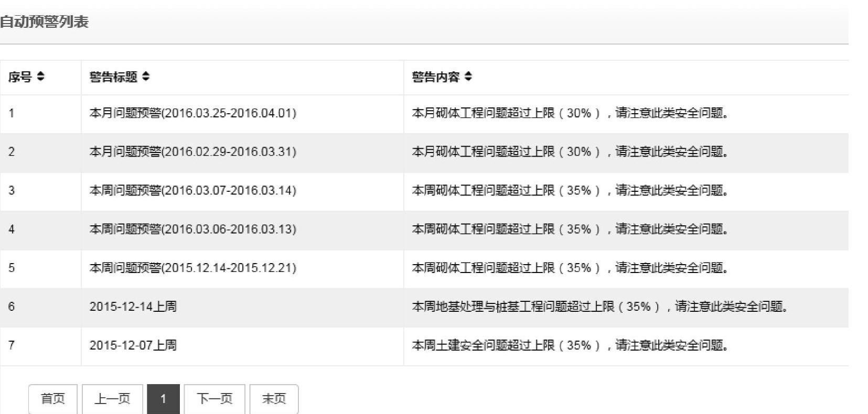This screenshot has height=414, width=868.
Task: Select page 1 in pagination
Action: 163,399
